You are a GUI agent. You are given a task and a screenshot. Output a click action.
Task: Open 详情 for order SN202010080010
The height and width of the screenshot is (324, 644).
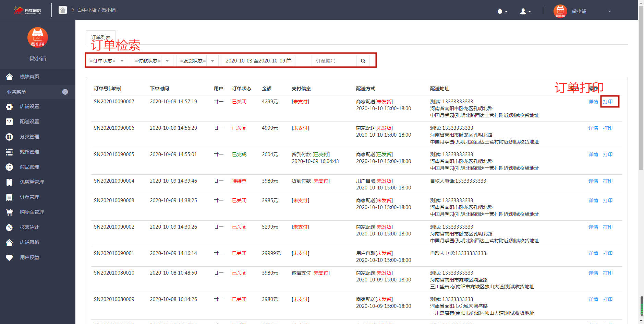tap(593, 273)
